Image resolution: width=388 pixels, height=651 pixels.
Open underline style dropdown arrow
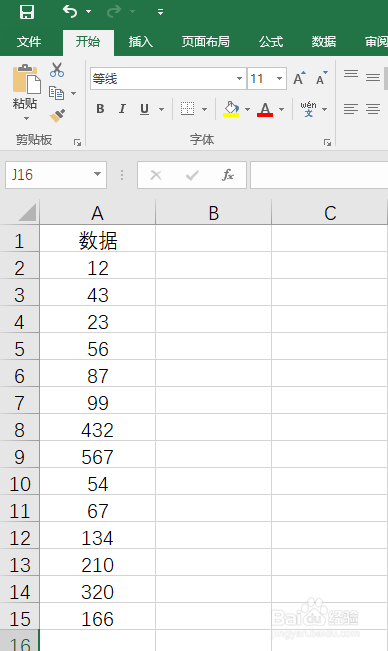[161, 109]
